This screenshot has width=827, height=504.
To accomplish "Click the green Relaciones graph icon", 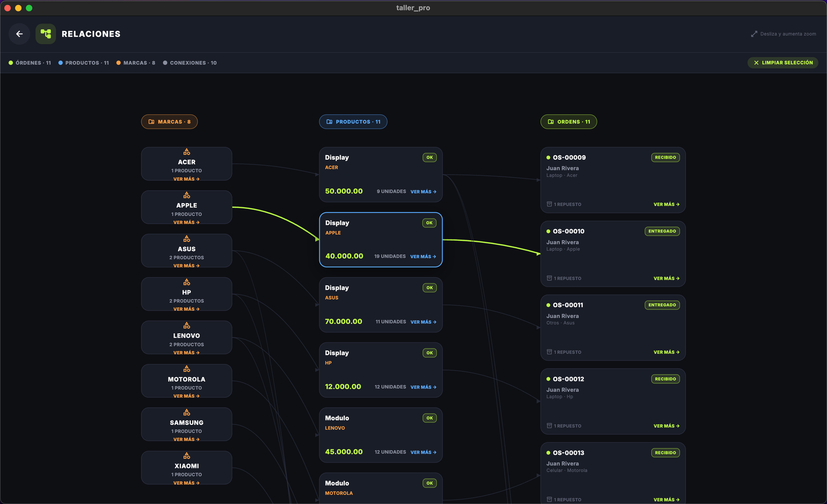I will point(45,34).
